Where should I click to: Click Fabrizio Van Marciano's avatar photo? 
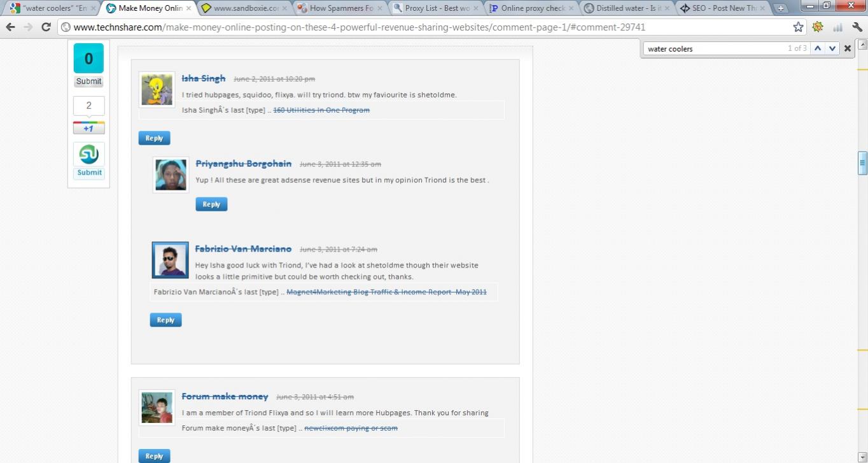click(x=170, y=260)
